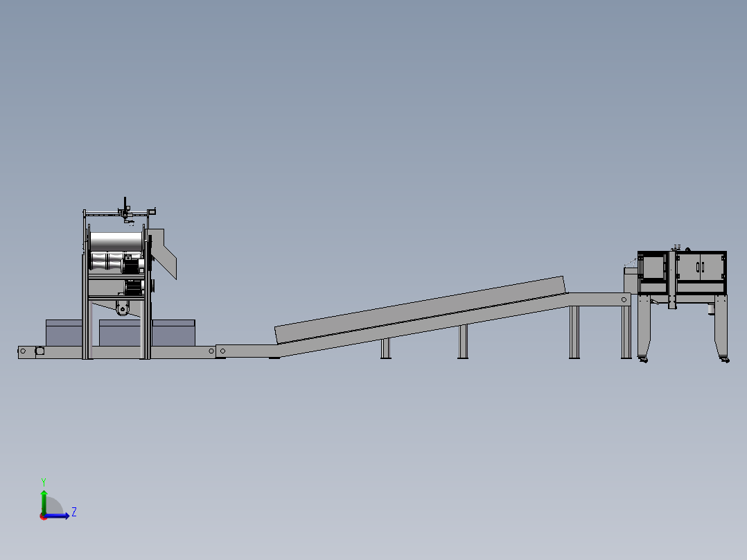
Task: Click the green Y axis of the triad
Action: [x=44, y=502]
